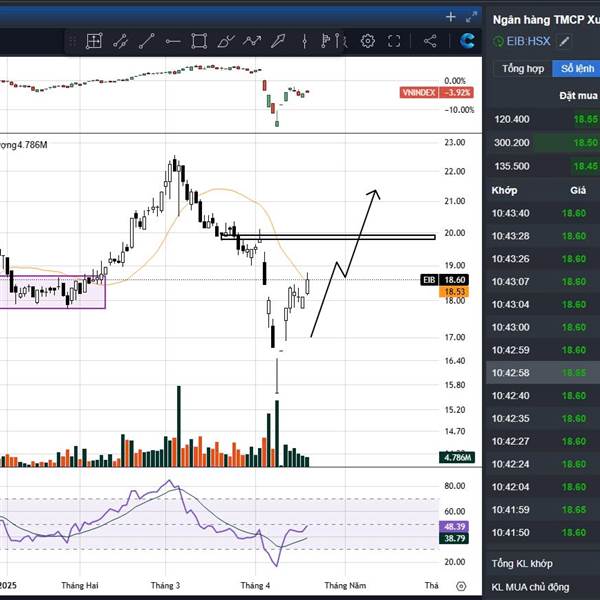Click the bank name header Ngân hàng TMCP

(x=546, y=20)
